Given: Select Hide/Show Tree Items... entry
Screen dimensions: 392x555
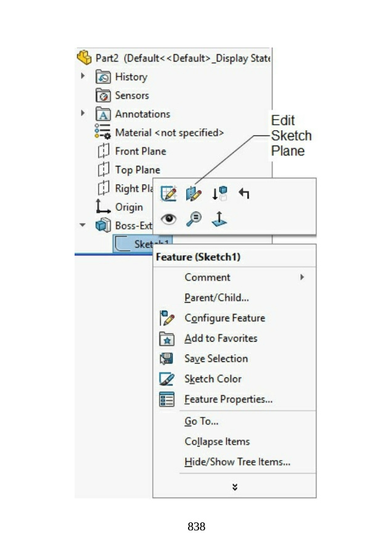Looking at the screenshot, I should pyautogui.click(x=237, y=462).
